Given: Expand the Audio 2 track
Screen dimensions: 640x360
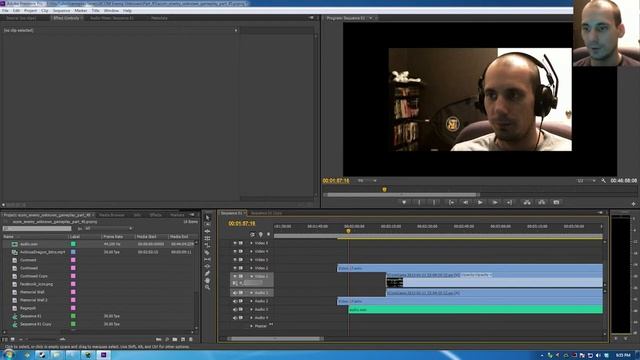Looking at the screenshot, I should coord(251,301).
